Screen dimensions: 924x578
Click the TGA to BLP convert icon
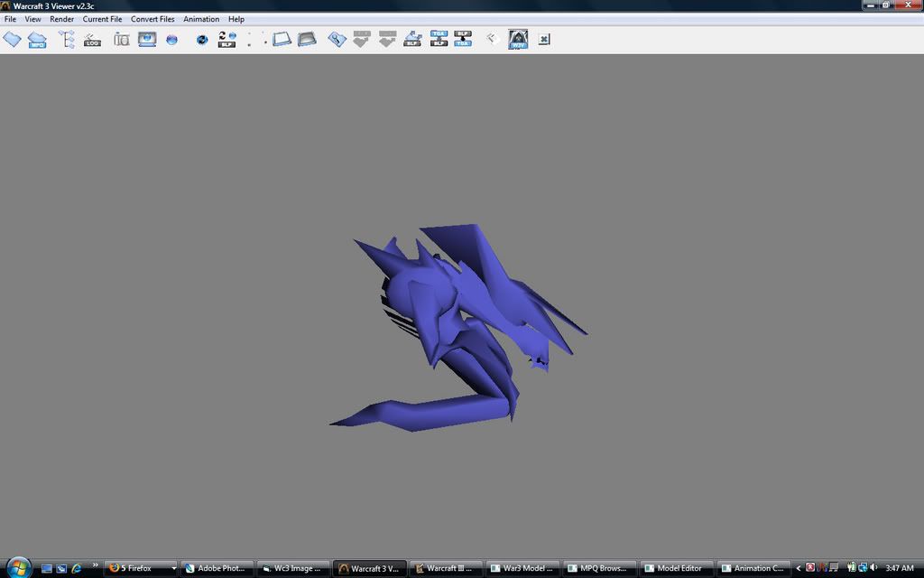[439, 39]
